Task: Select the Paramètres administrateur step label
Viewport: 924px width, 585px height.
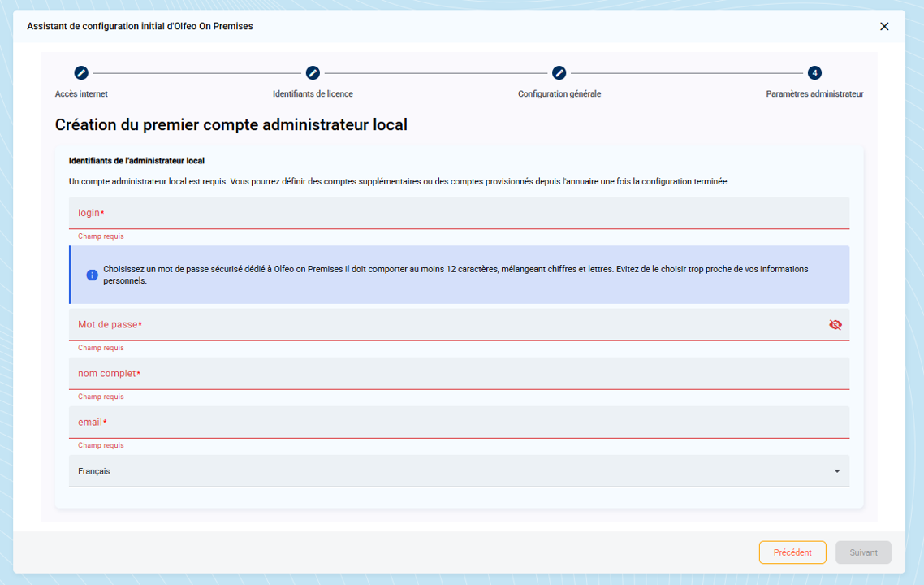Action: pos(814,94)
